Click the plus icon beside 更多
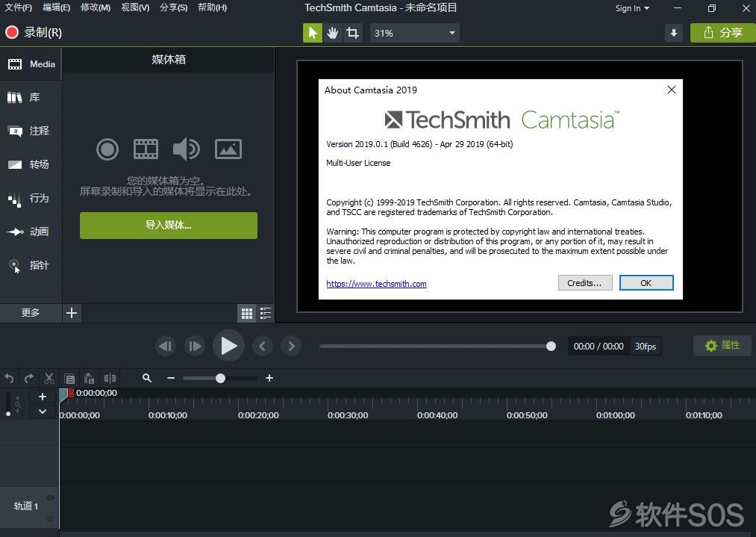The width and height of the screenshot is (756, 537). (x=72, y=313)
